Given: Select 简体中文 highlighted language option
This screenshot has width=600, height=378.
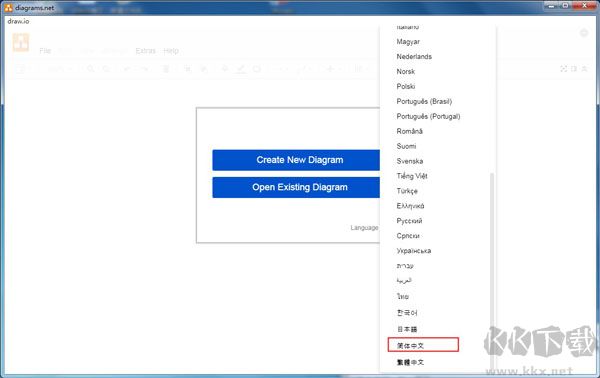Looking at the screenshot, I should 423,345.
